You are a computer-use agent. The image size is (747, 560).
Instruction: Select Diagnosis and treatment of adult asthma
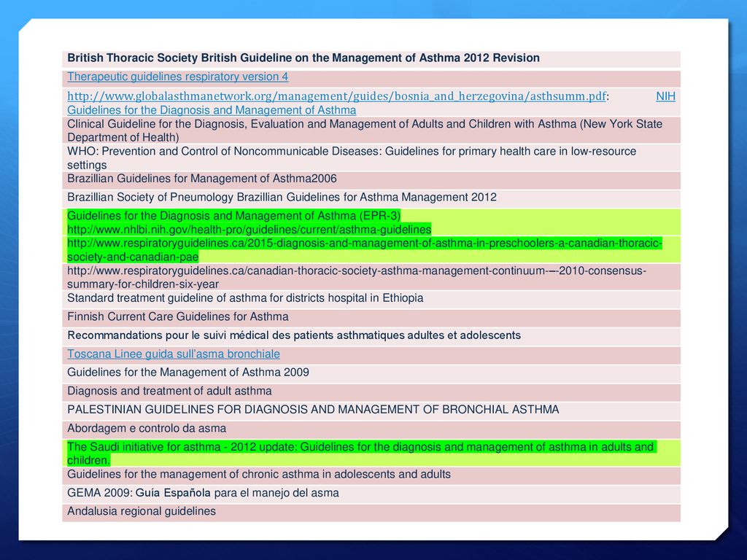pyautogui.click(x=169, y=391)
